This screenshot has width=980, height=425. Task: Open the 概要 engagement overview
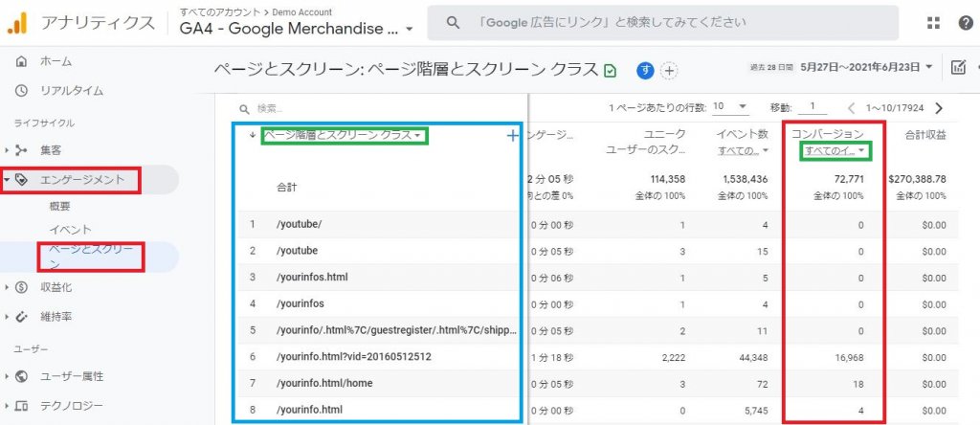point(60,206)
